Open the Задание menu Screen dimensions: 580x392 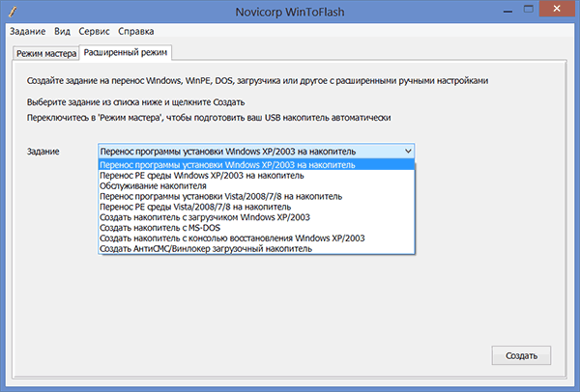[x=27, y=32]
